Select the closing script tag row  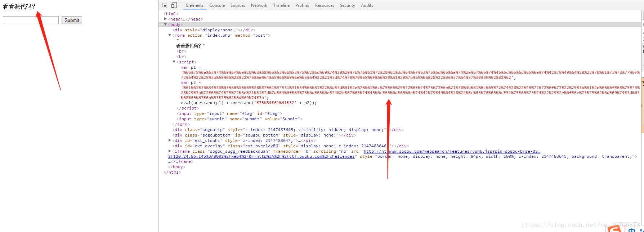187,108
